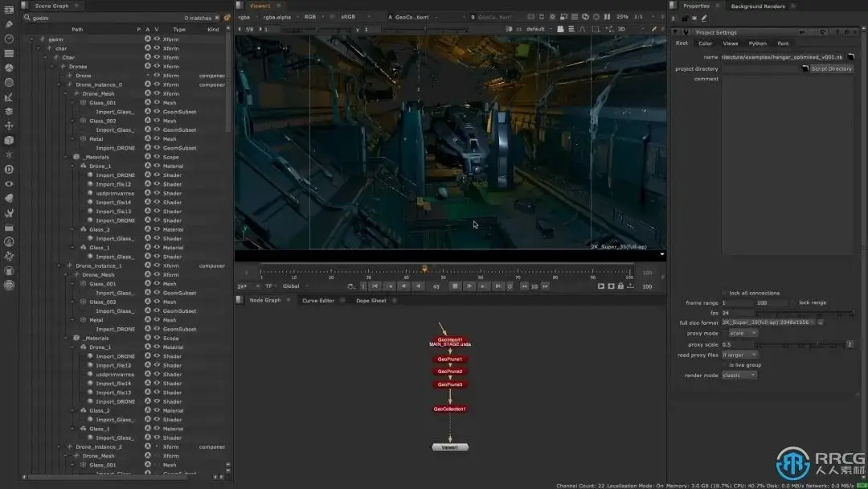Jump to the first frame
This screenshot has height=489, width=868.
point(375,286)
